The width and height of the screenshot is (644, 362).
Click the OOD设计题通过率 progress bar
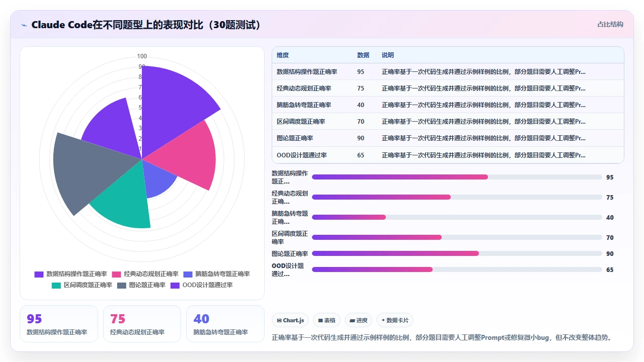tap(457, 269)
